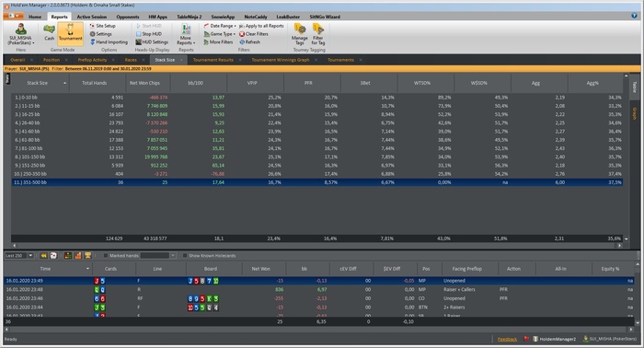The image size is (644, 348).
Task: Open the TableNinja 2 ribbon tab
Action: 189,17
